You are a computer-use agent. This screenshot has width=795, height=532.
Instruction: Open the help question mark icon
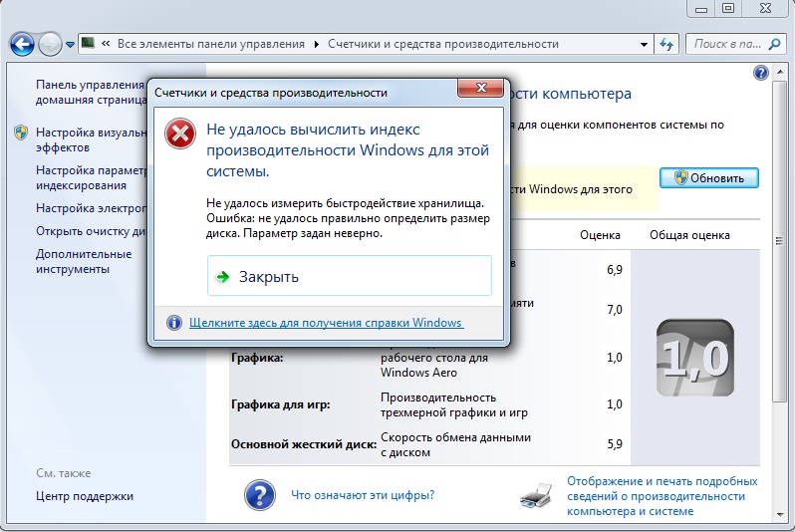[760, 73]
